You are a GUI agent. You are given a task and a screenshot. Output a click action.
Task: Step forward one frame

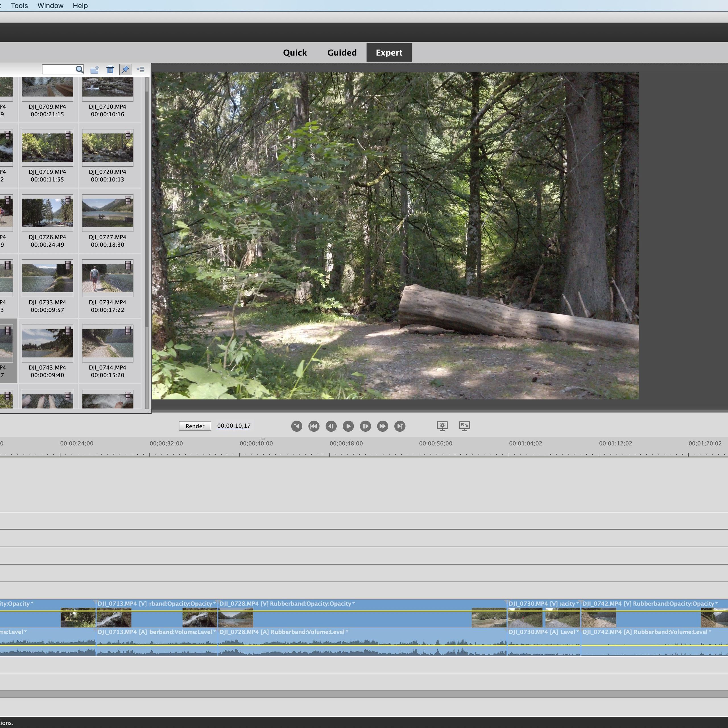[365, 426]
